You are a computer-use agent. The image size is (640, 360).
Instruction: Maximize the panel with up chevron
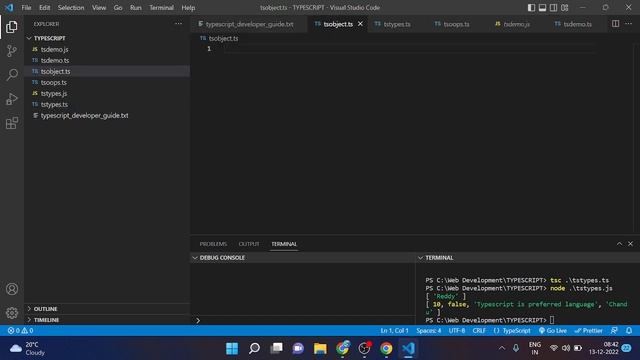(x=619, y=244)
